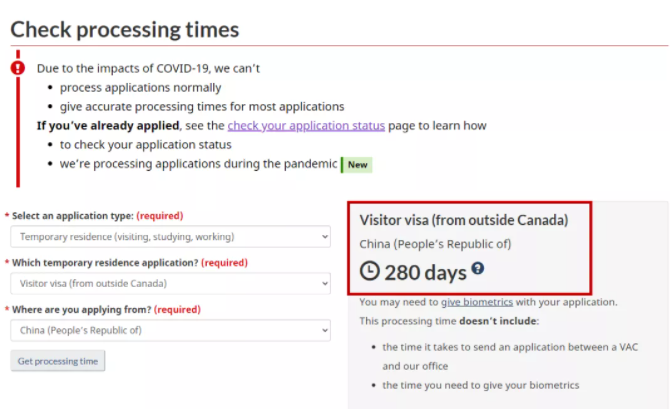The height and width of the screenshot is (409, 670).
Task: Click dropdown arrow of Temporary residence select
Action: [325, 237]
